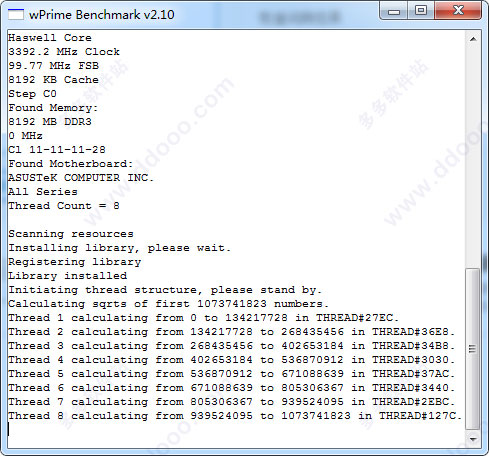Click the Thread 8 line with THREAD#127C

click(x=235, y=416)
